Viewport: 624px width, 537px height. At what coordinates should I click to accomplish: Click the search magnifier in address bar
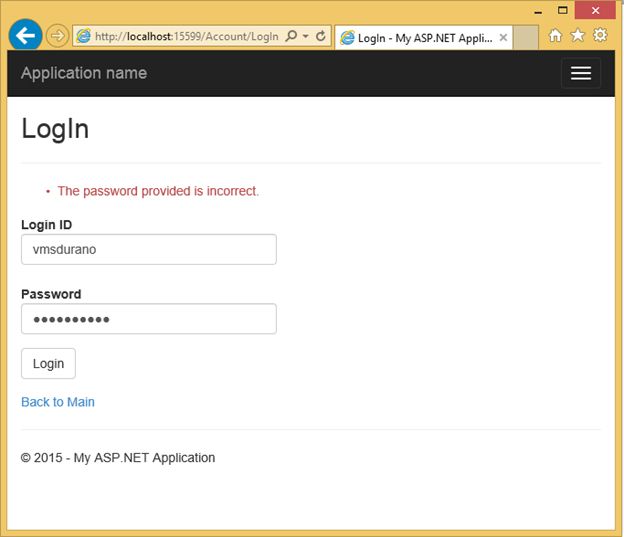(x=291, y=36)
